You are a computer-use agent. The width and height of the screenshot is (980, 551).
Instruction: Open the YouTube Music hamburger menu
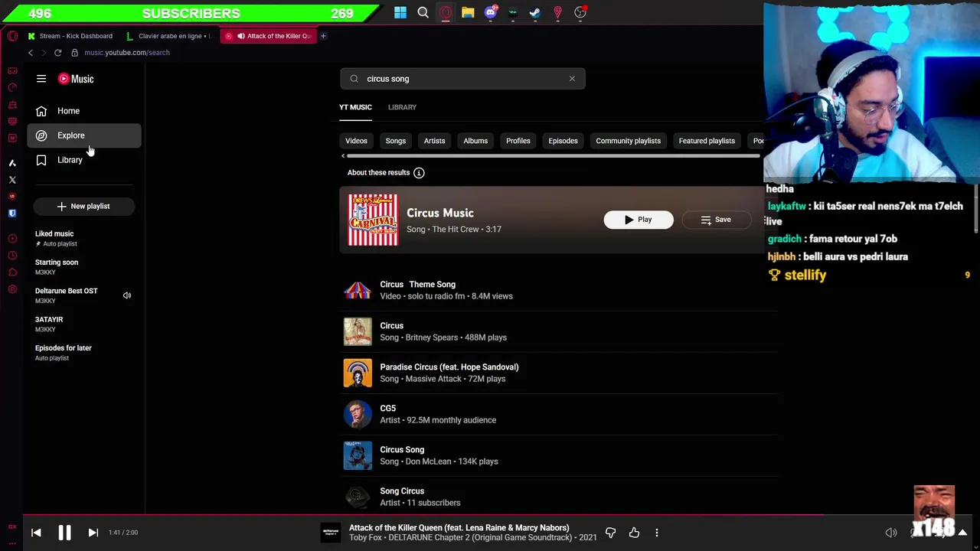tap(41, 79)
